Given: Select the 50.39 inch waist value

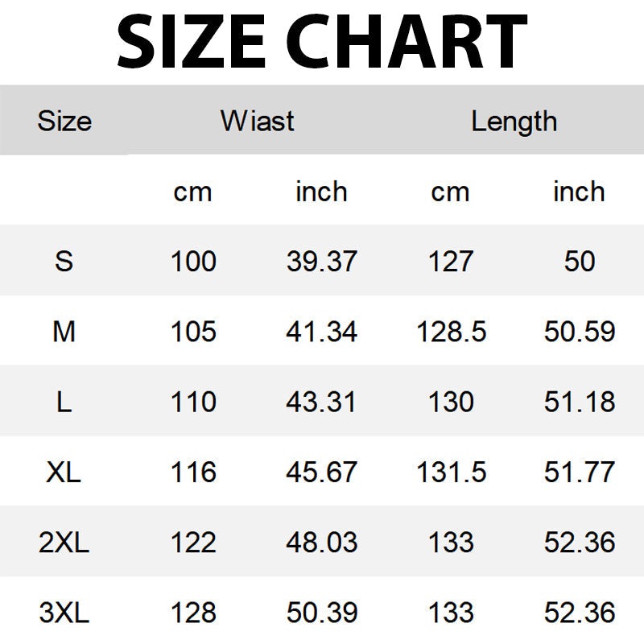Looking at the screenshot, I should click(x=321, y=613).
